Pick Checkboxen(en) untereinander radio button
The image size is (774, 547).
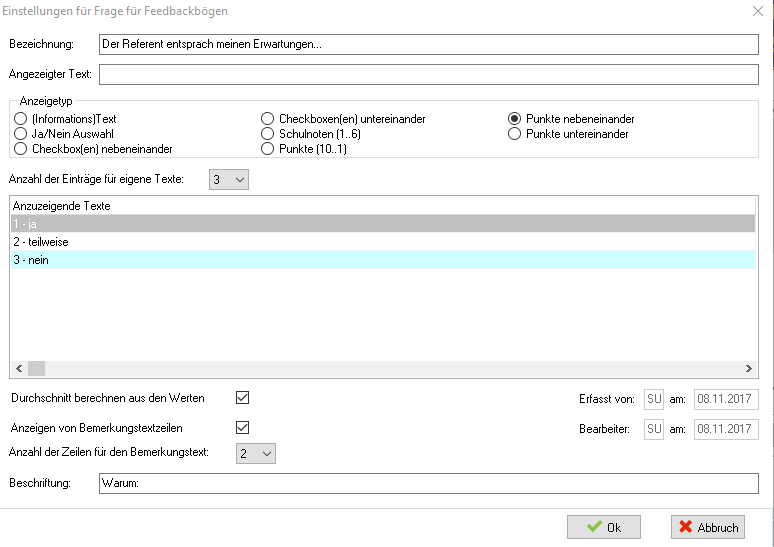pyautogui.click(x=267, y=119)
